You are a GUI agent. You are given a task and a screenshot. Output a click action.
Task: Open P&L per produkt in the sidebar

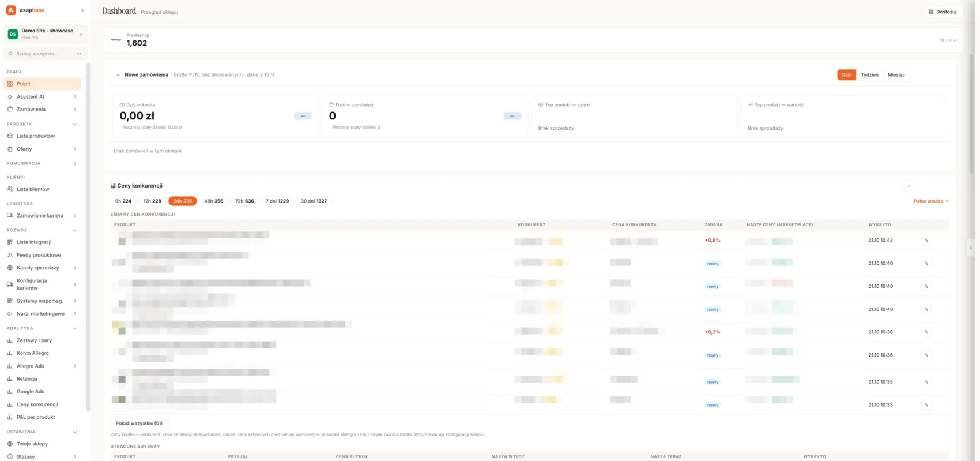click(x=36, y=418)
